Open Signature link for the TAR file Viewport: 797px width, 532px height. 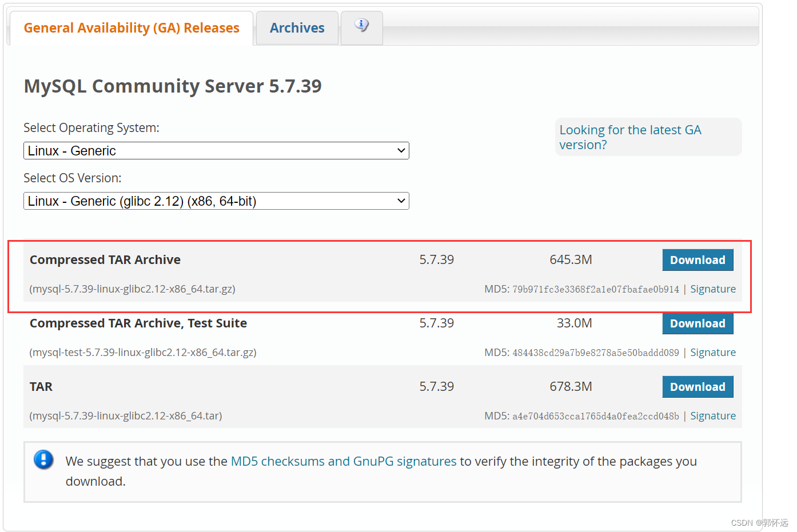[x=713, y=416]
